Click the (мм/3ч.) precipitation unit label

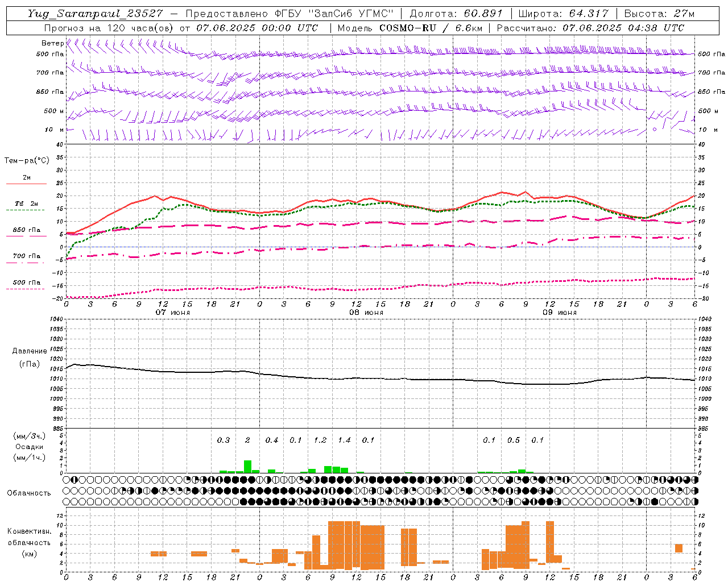point(29,436)
